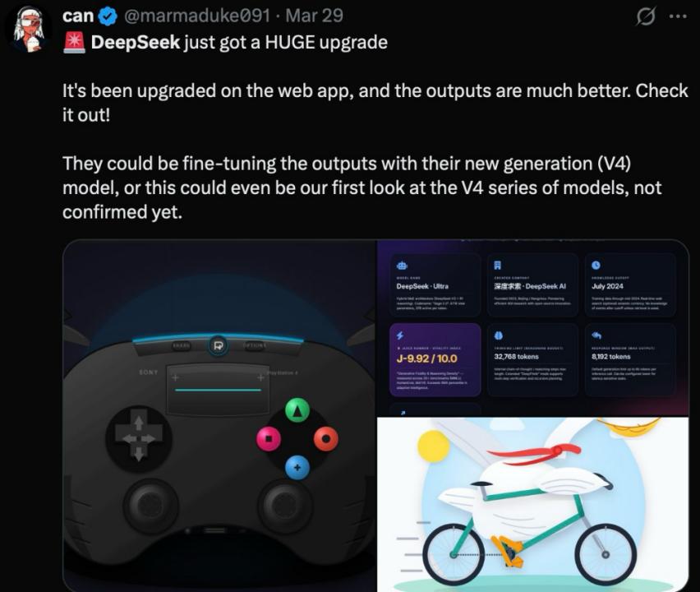
Task: Open the can display name link
Action: coord(78,16)
